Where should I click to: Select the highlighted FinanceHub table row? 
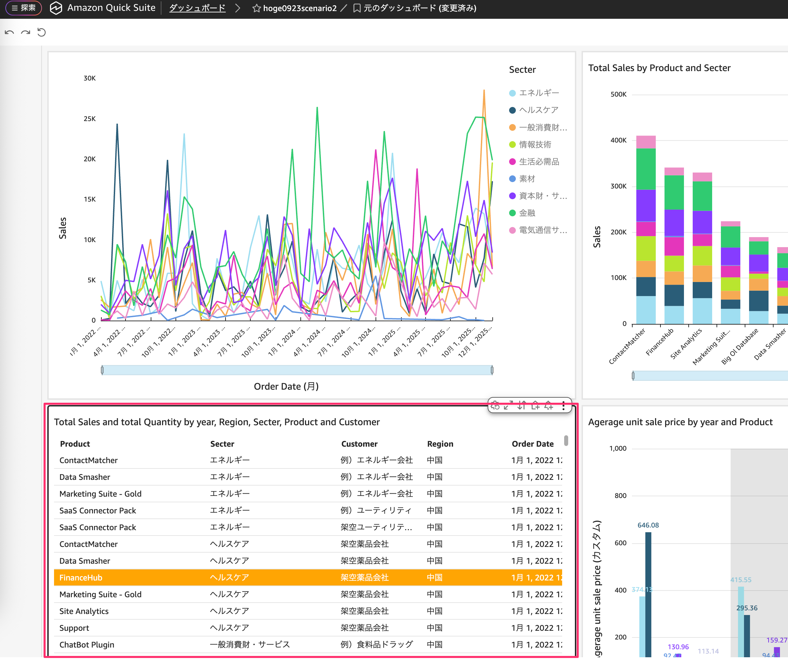coord(307,577)
